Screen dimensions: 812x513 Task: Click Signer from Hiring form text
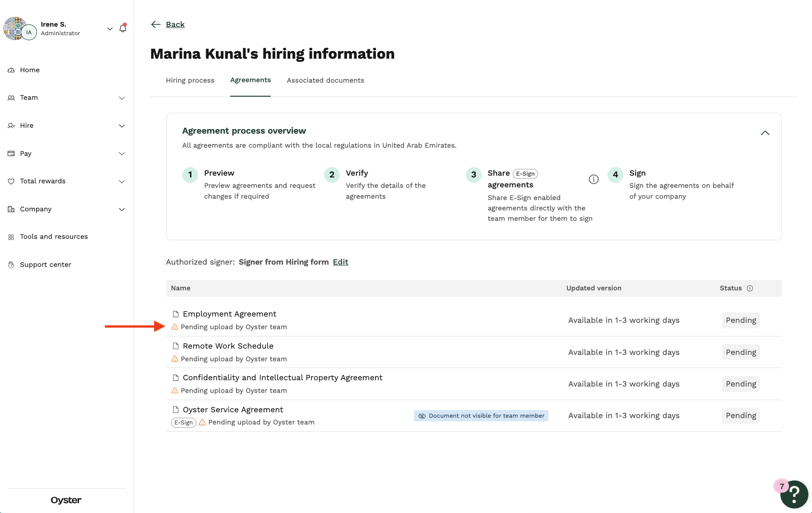(283, 262)
